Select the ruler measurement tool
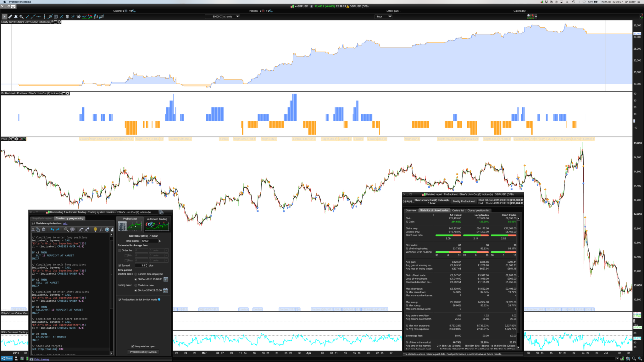This screenshot has height=362, width=644. (10, 17)
